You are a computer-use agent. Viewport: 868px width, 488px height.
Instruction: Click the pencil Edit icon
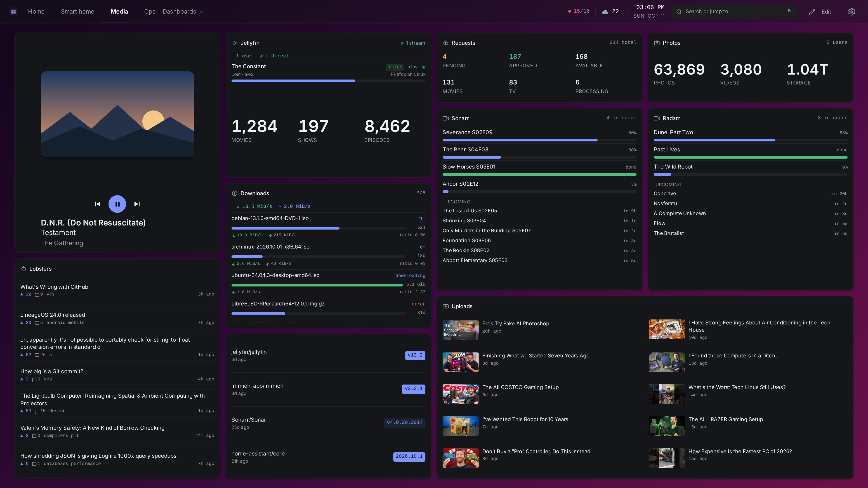(x=812, y=12)
